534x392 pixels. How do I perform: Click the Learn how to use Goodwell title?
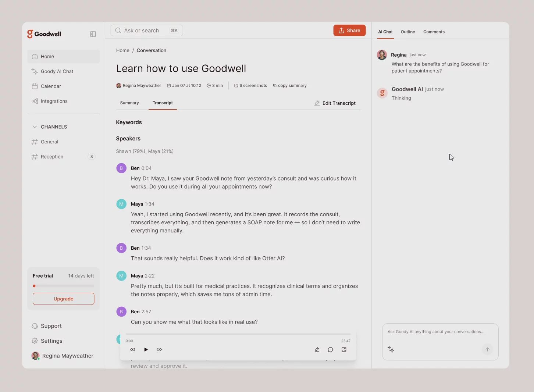click(181, 68)
